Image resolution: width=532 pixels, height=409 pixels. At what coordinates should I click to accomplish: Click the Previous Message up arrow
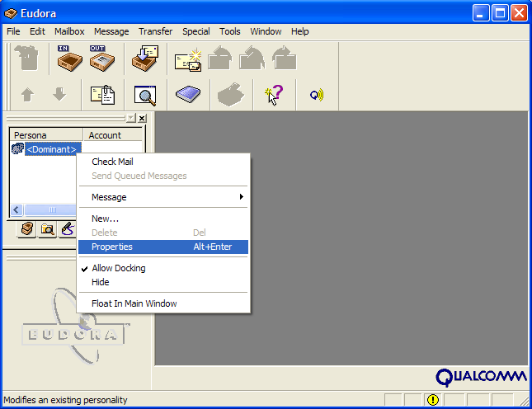pyautogui.click(x=27, y=95)
